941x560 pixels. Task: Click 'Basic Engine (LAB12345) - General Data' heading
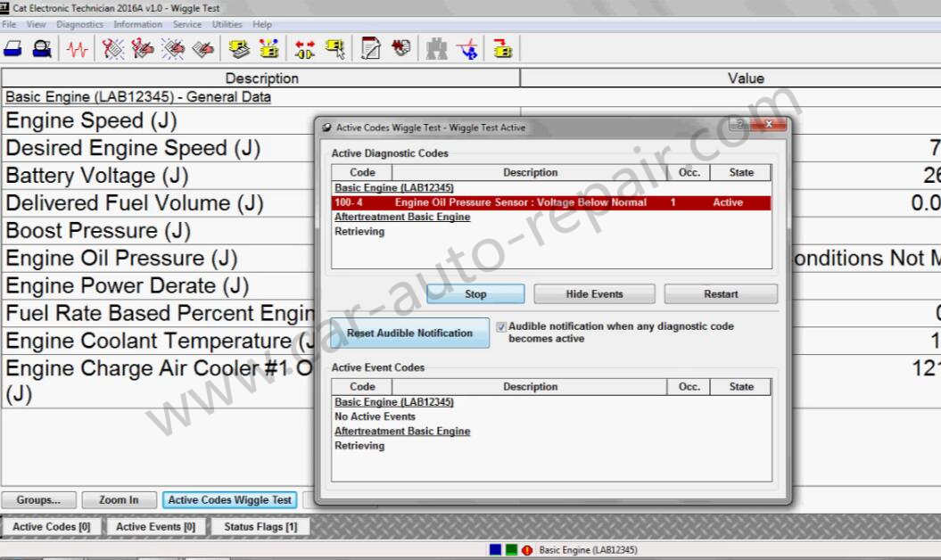[x=138, y=97]
